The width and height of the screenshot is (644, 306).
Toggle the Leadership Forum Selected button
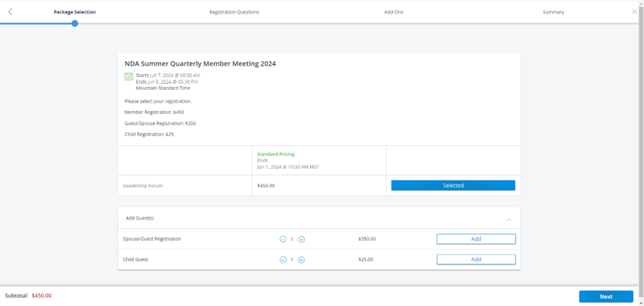452,185
